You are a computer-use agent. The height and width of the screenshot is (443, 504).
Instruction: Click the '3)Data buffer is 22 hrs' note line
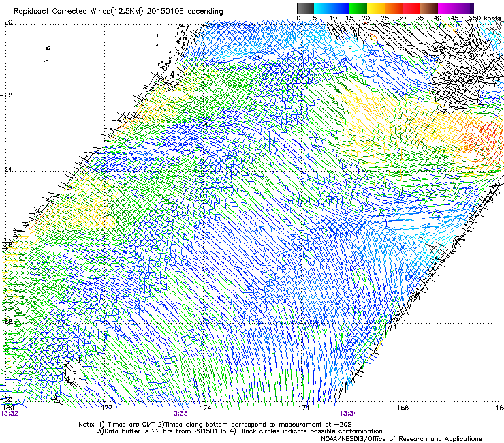tap(240, 431)
